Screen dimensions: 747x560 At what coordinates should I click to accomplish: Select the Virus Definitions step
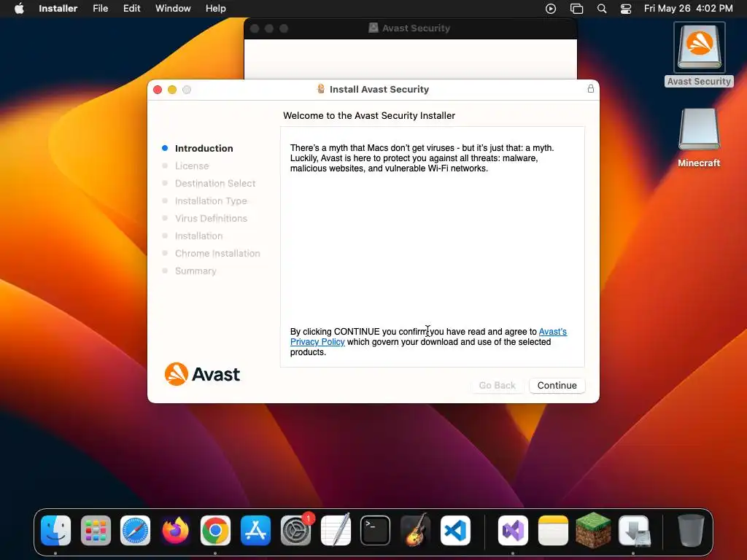211,218
